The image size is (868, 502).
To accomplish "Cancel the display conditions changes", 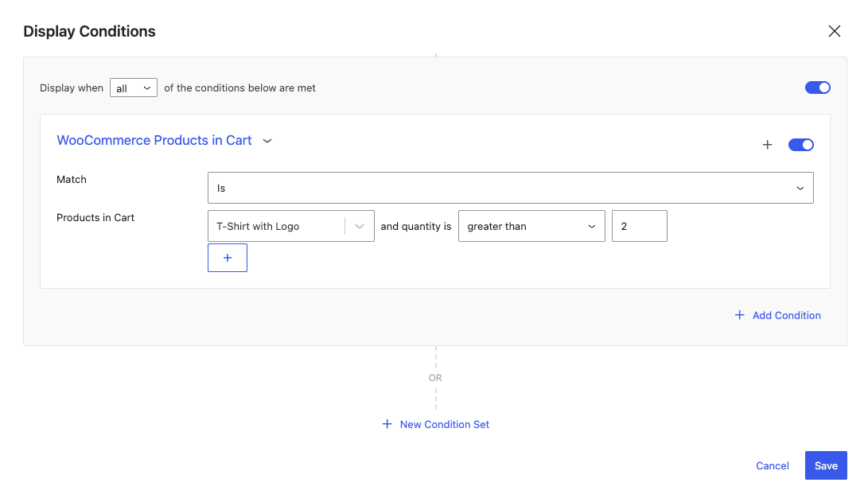I will click(x=773, y=465).
